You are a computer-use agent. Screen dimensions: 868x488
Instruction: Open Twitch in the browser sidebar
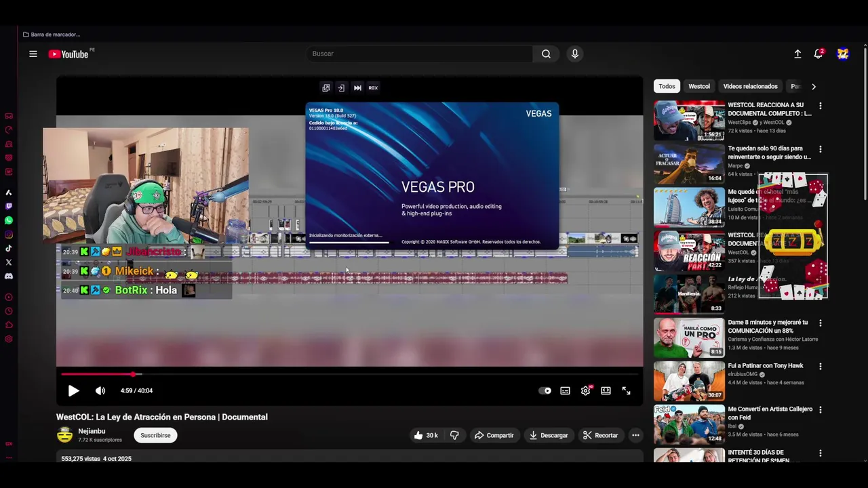(9, 206)
